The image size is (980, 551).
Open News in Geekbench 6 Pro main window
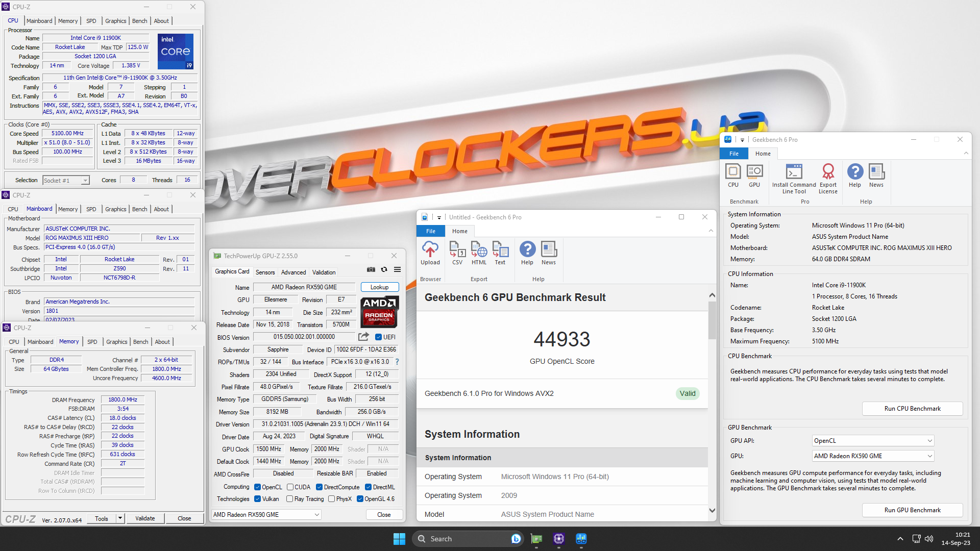click(x=876, y=176)
